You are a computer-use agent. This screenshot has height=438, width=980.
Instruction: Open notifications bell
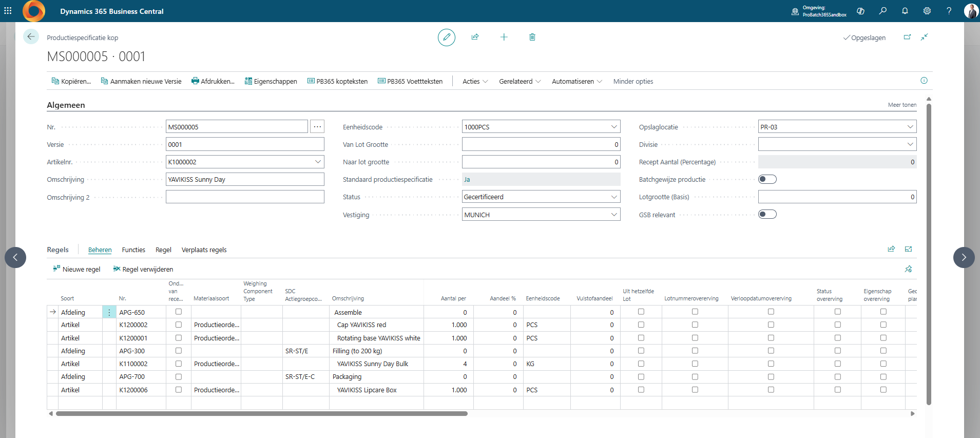point(905,11)
